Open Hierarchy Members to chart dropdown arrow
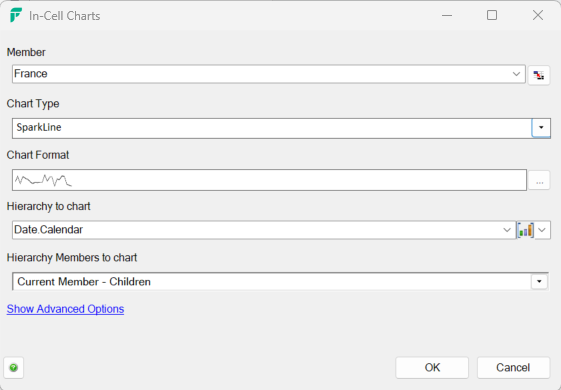The image size is (561, 390). (539, 282)
